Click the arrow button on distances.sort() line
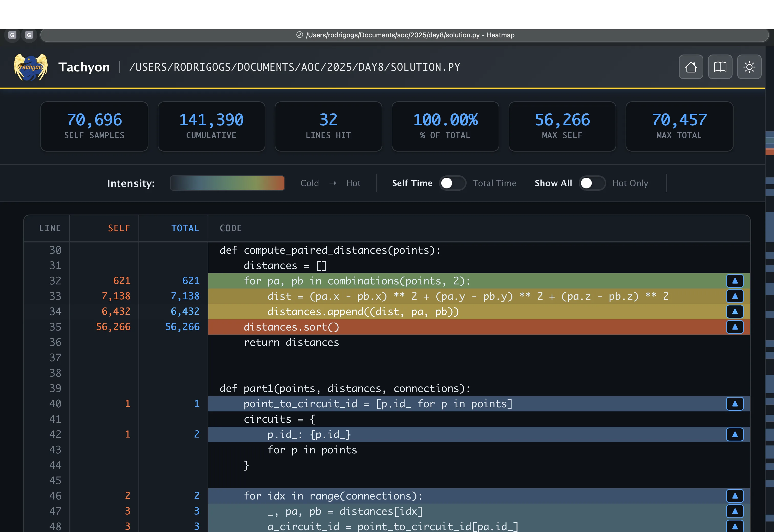 (735, 327)
